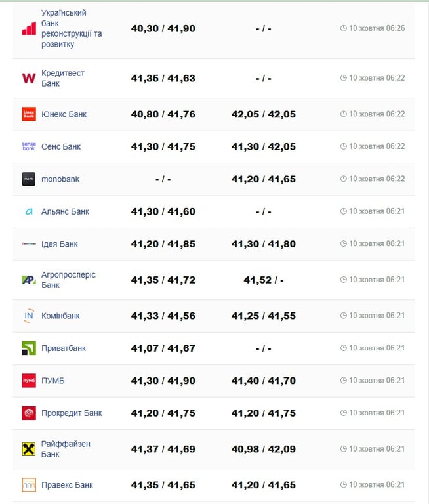Click the monobank black logo icon
The height and width of the screenshot is (504, 429).
(x=29, y=179)
